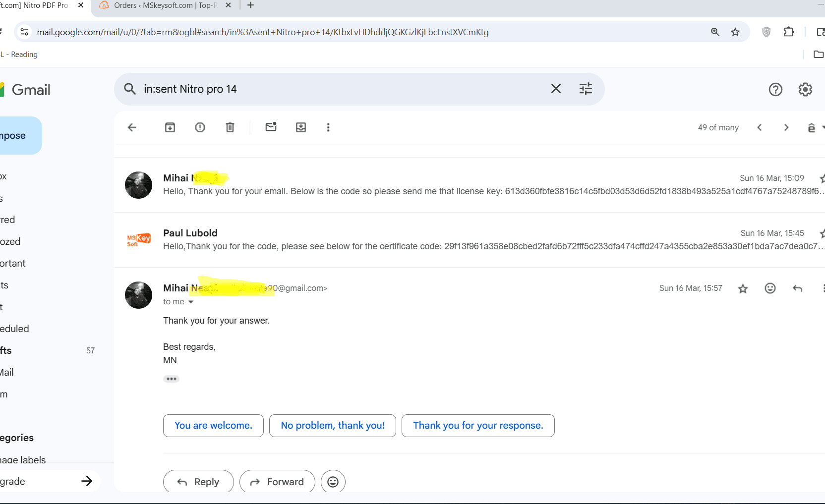
Task: Open the three-dot More actions menu
Action: 328,127
